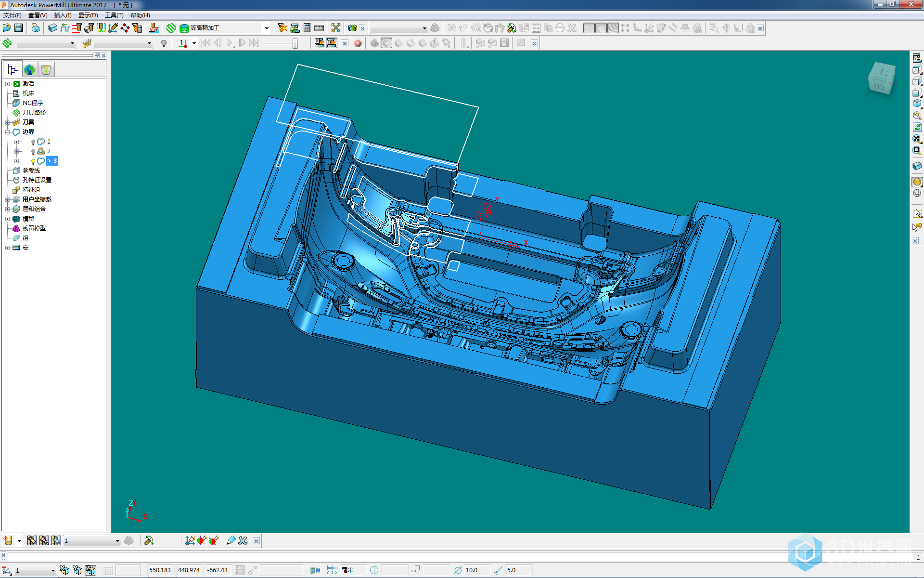Align workplane to Z axis cube
924x578 pixels.
click(x=90, y=570)
